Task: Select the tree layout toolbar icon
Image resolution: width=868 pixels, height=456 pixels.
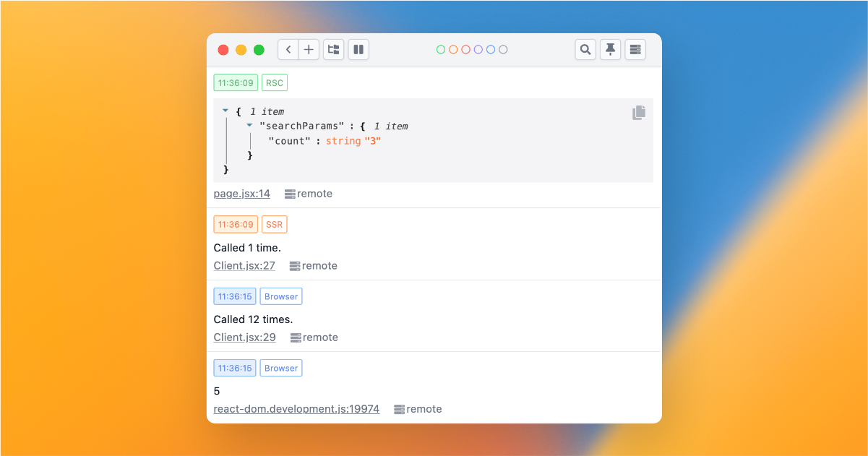Action: (333, 49)
